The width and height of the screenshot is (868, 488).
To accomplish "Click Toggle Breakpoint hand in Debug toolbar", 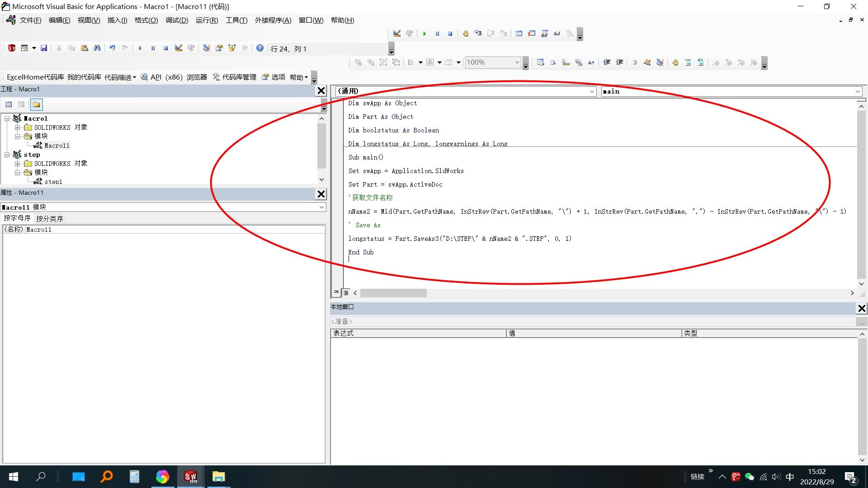I will pyautogui.click(x=465, y=33).
